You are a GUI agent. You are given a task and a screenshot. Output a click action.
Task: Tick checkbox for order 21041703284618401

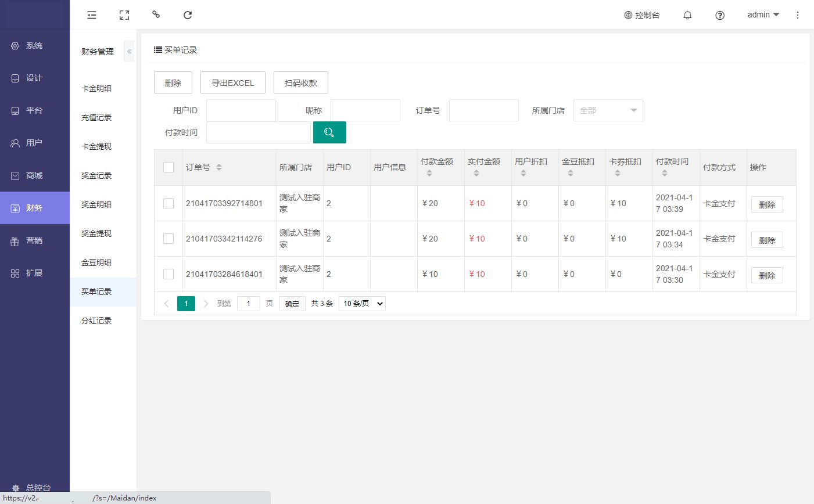[x=168, y=274]
